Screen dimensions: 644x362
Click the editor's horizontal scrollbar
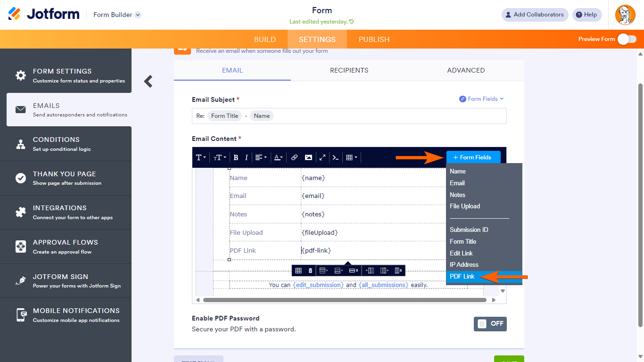tap(345, 300)
